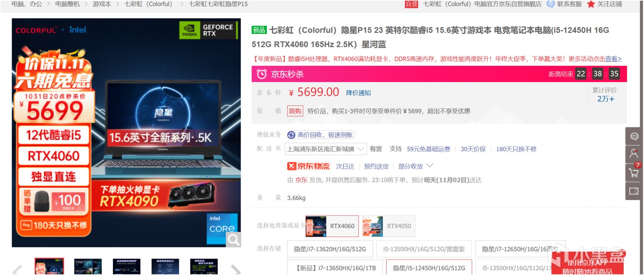Go to 游戏本 breadcrumb
Viewport: 644px width, 275px height.
pyautogui.click(x=102, y=4)
